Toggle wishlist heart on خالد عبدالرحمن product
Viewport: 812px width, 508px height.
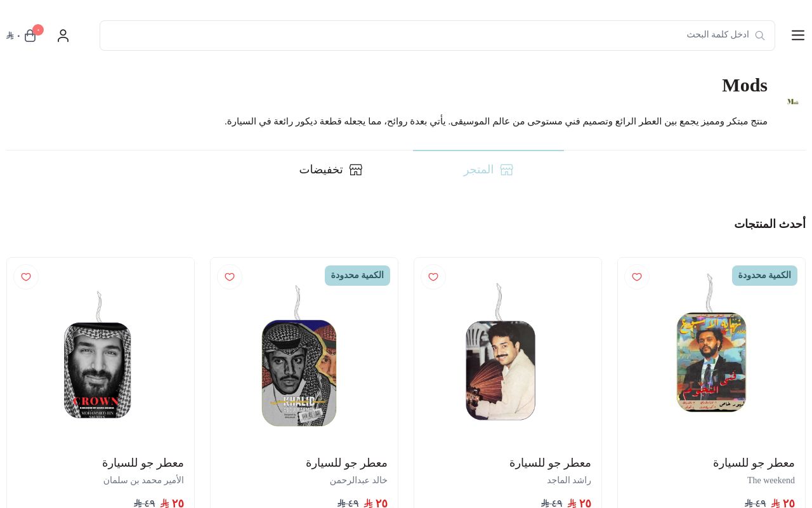229,277
